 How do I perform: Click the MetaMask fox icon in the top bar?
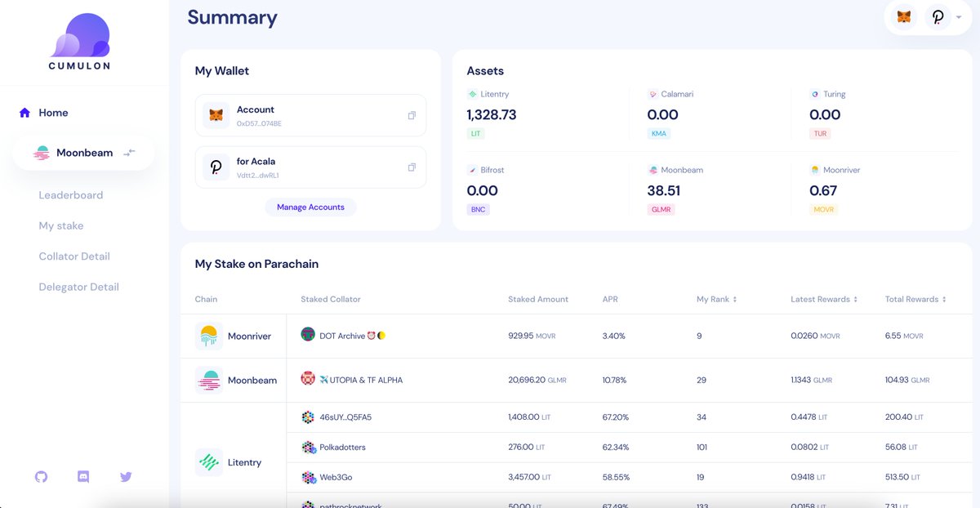(904, 16)
